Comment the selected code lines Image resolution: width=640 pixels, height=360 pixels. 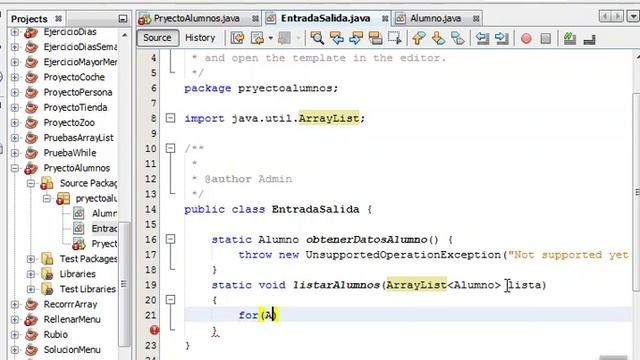(570, 38)
